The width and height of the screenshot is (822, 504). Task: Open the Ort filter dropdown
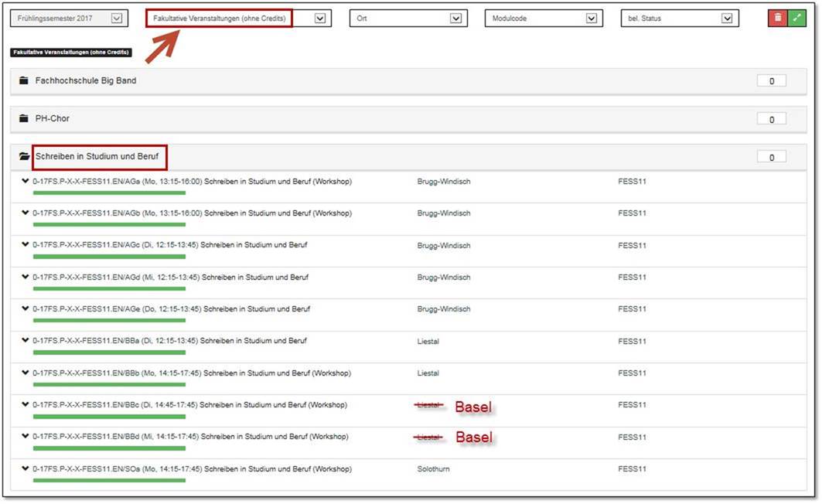tap(408, 19)
